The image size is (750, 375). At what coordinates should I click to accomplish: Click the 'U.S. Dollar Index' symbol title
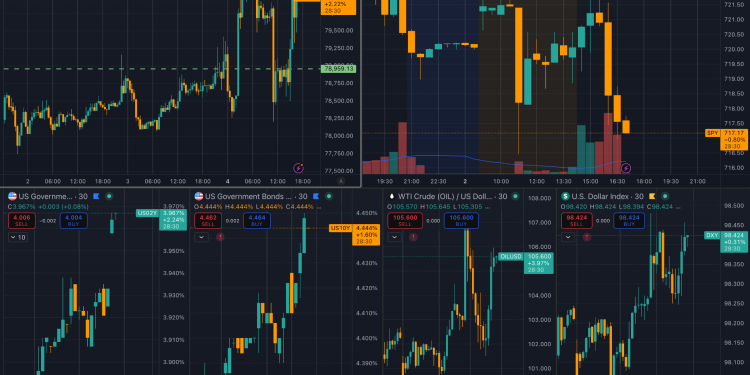coord(600,196)
